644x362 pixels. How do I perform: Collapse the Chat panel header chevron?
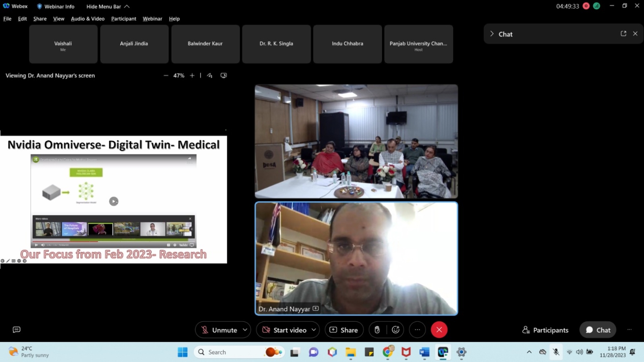(x=492, y=34)
